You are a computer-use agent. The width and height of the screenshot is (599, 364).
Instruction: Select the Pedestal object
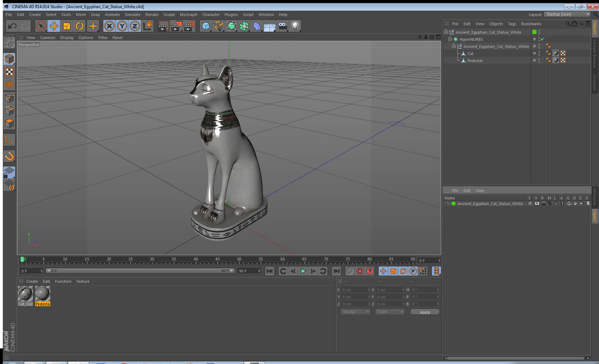475,61
